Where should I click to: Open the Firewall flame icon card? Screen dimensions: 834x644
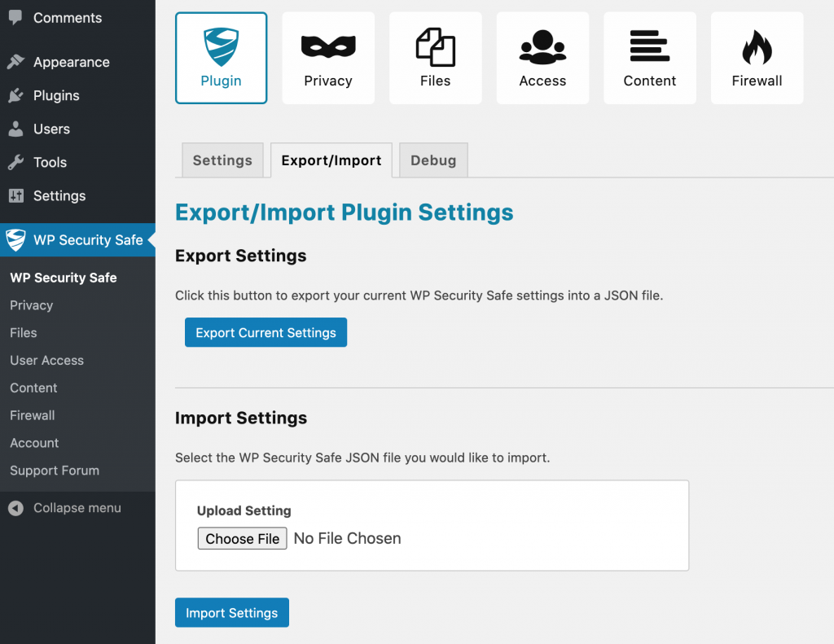757,58
